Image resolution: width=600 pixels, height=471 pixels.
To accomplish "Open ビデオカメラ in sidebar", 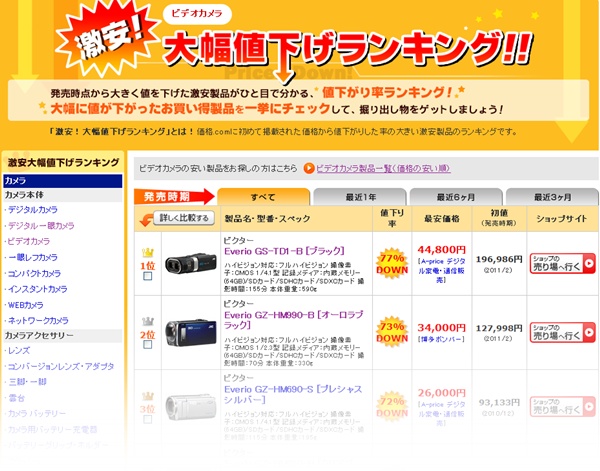I will [x=29, y=241].
